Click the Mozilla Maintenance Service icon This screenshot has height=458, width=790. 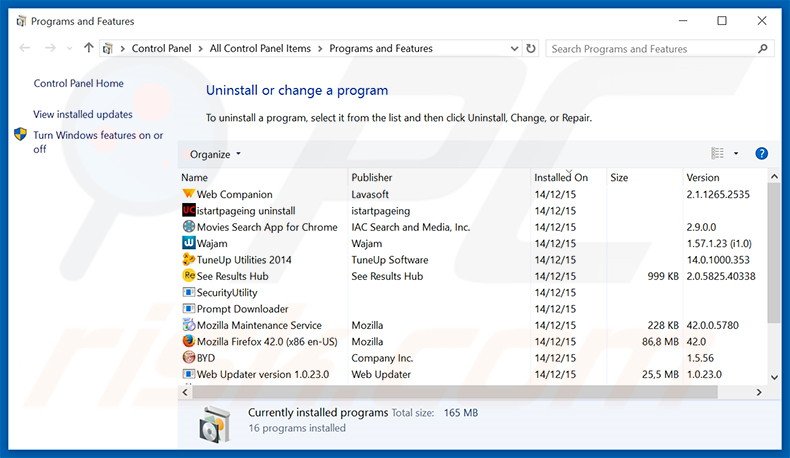188,324
